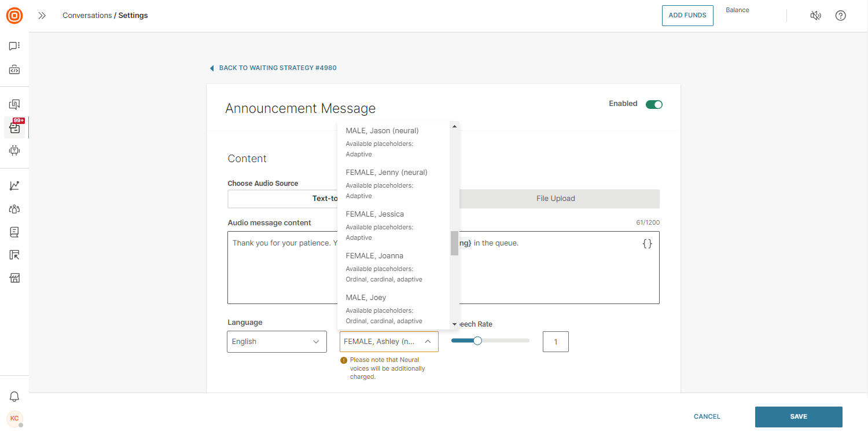Viewport: 868px width, 439px height.
Task: Open notifications bell icon
Action: click(14, 397)
